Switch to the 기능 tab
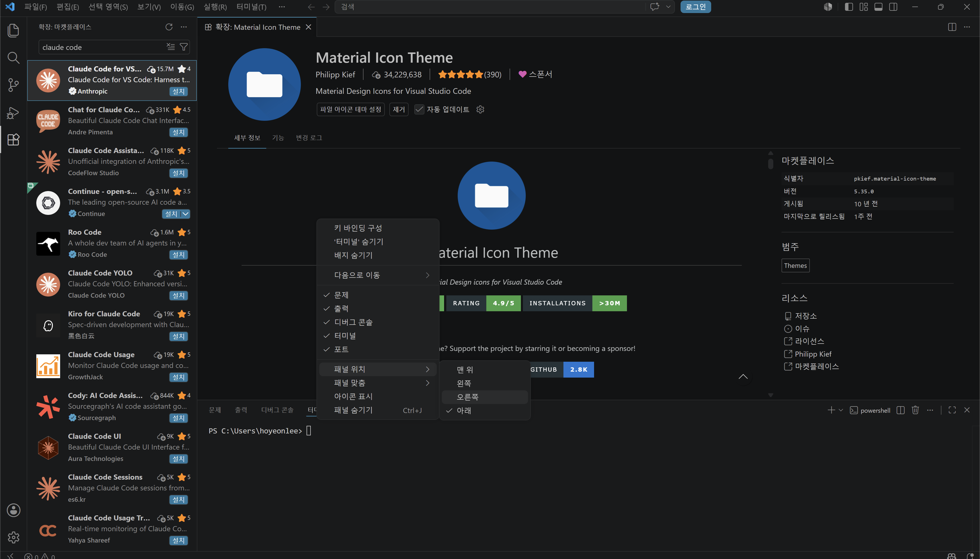 [278, 138]
